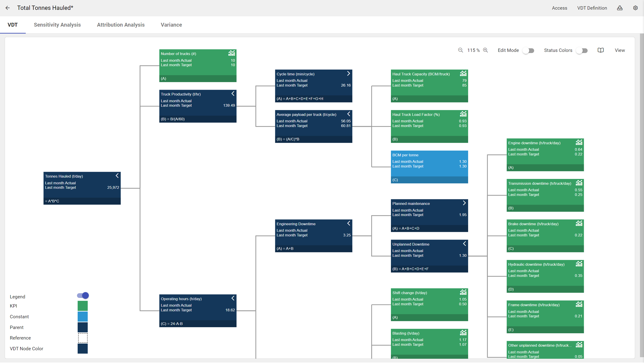Enable the Edit Mode toggle
The width and height of the screenshot is (644, 363).
(529, 51)
